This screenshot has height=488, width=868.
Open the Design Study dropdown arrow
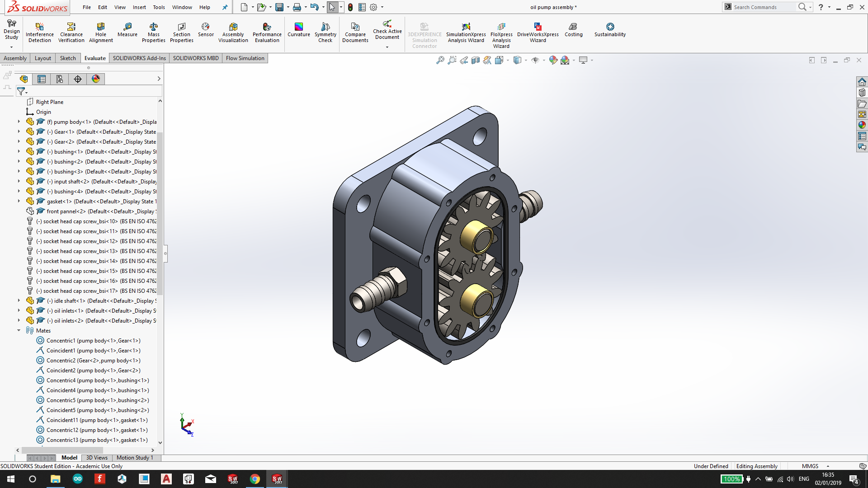point(11,47)
